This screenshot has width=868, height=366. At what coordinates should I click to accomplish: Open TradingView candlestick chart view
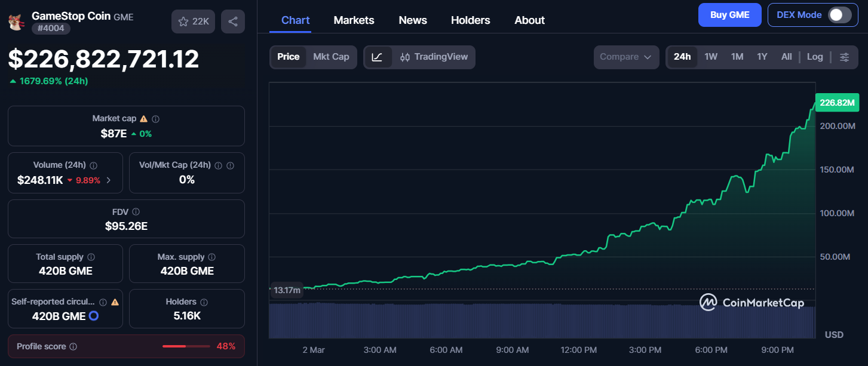click(434, 57)
